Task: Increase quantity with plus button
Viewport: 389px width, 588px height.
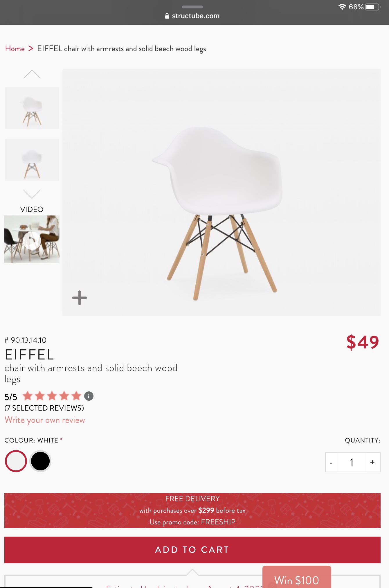Action: (x=373, y=462)
